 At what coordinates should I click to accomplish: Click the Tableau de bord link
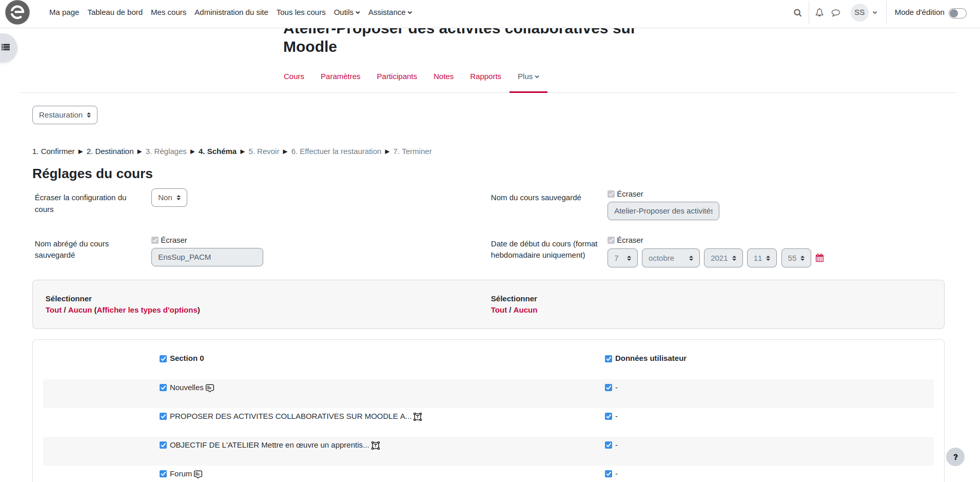(x=115, y=12)
